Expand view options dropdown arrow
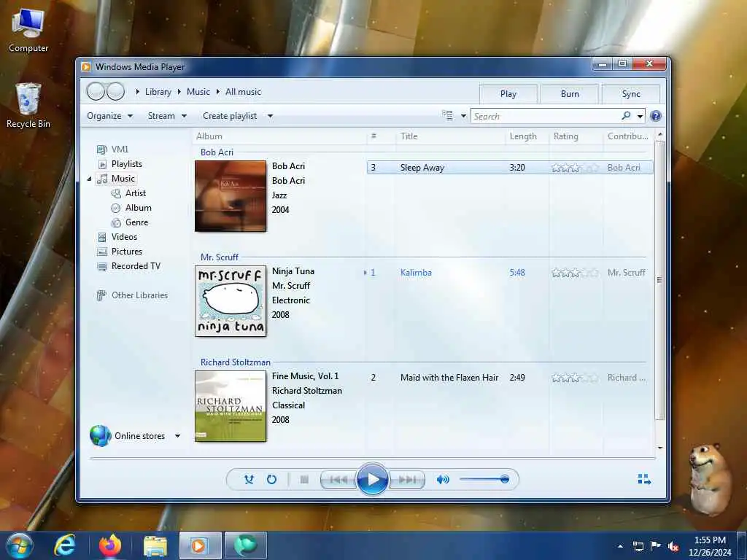The image size is (747, 560). click(463, 116)
